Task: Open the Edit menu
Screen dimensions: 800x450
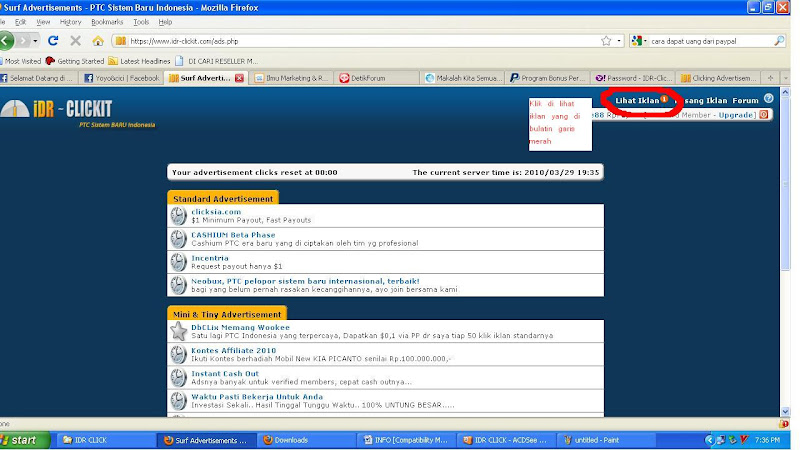Action: click(20, 22)
